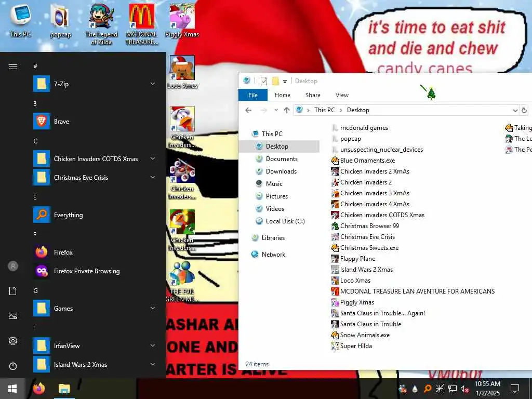Switch to the Home ribbon tab
This screenshot has width=532, height=399.
point(282,95)
